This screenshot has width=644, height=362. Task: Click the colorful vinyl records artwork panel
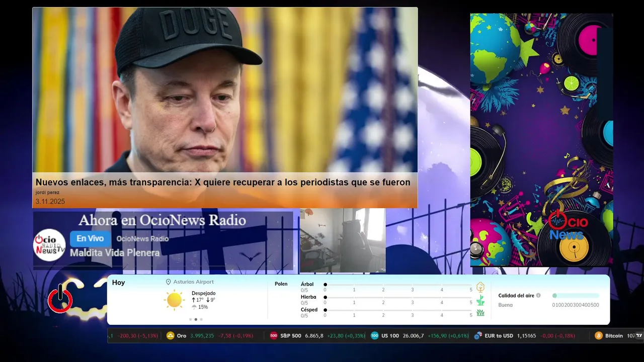pos(541,140)
